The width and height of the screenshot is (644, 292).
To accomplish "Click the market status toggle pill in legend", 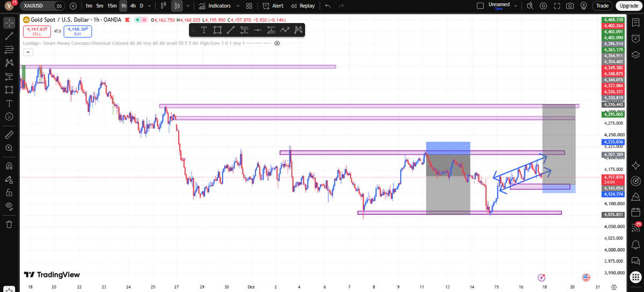I will 141,20.
